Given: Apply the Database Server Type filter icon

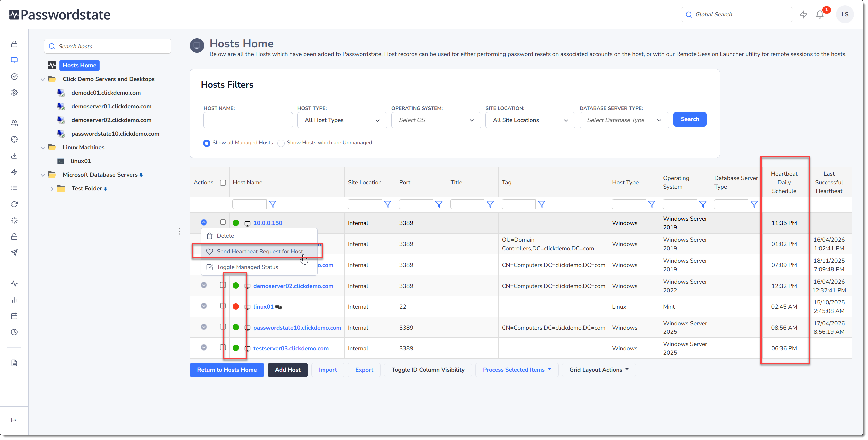Looking at the screenshot, I should (x=754, y=204).
